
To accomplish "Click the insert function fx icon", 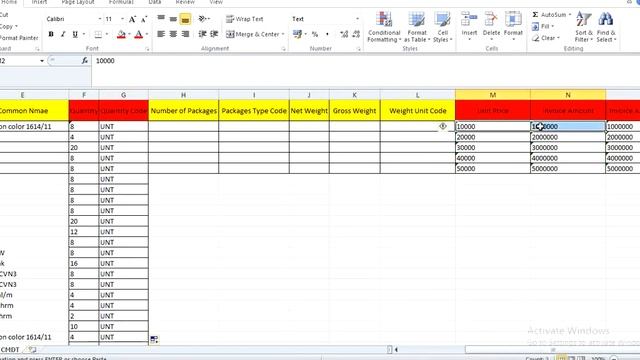I will tap(84, 61).
